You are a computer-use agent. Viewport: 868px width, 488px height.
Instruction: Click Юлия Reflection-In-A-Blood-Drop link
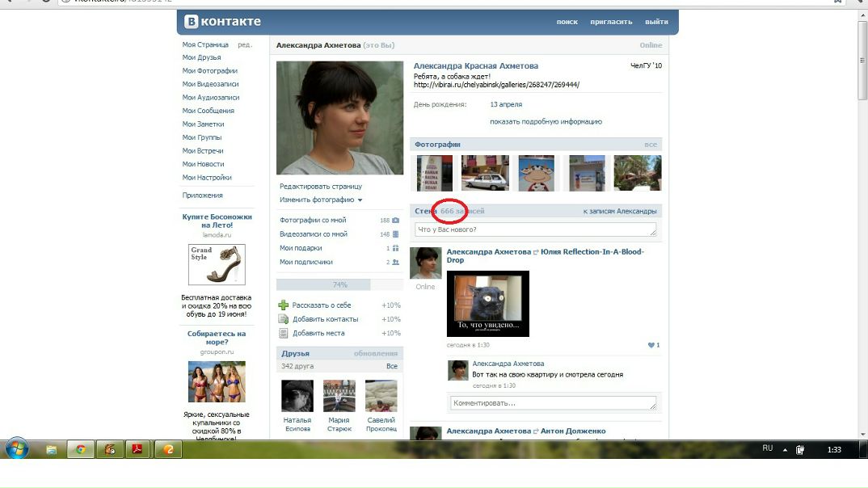(x=546, y=255)
